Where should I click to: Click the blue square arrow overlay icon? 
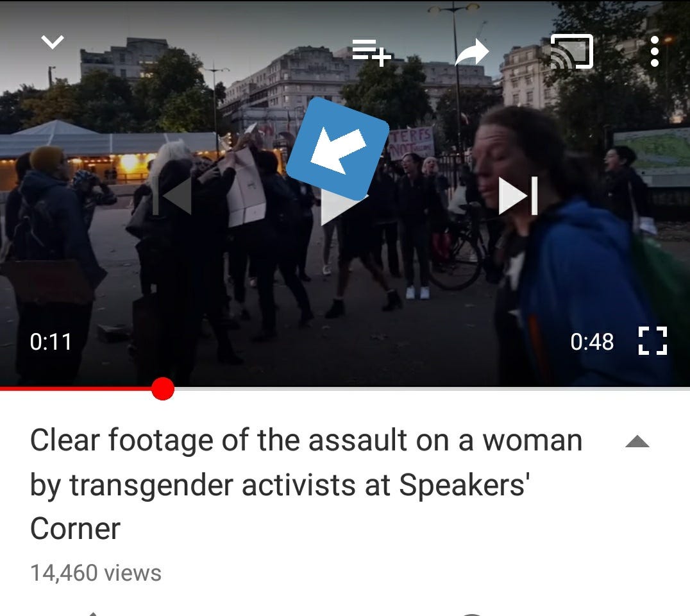pos(337,149)
